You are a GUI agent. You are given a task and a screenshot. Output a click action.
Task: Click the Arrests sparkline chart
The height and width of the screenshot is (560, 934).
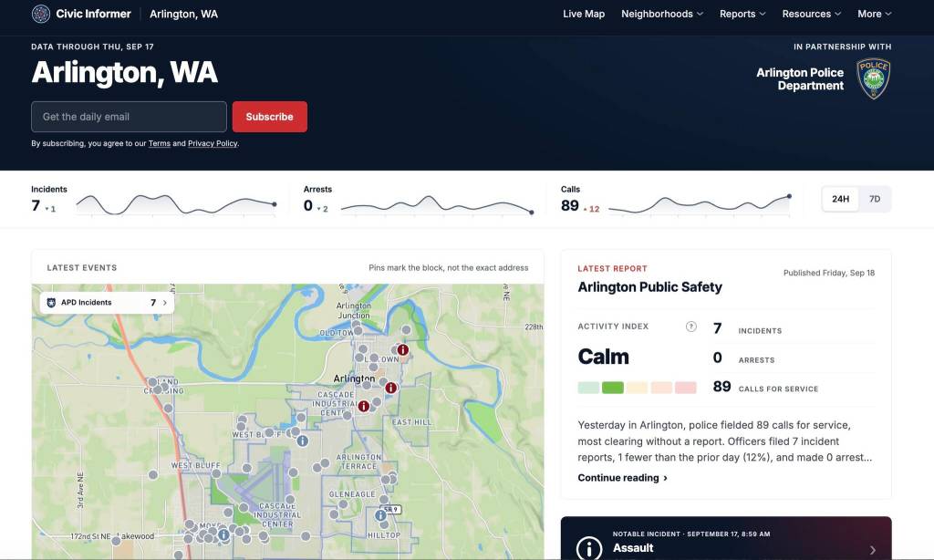[437, 204]
